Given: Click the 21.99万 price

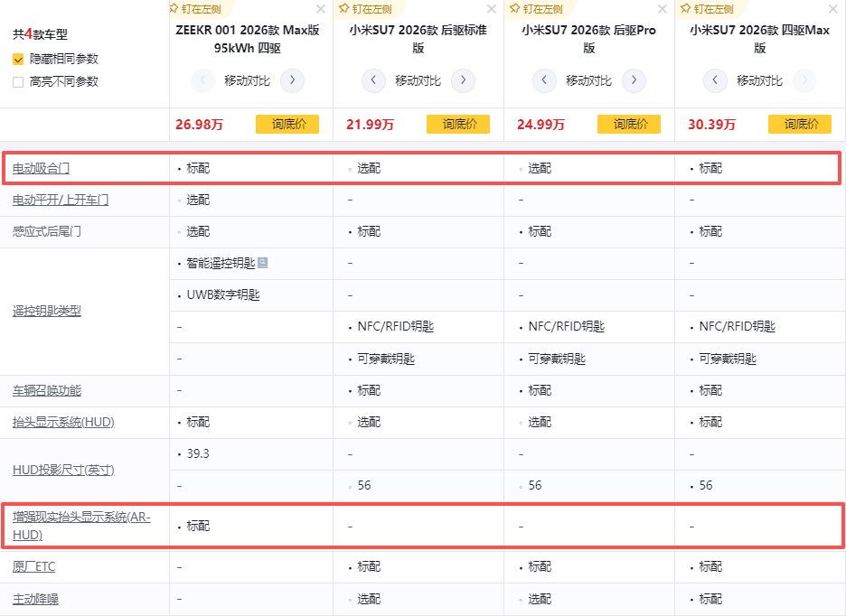Looking at the screenshot, I should click(x=371, y=125).
